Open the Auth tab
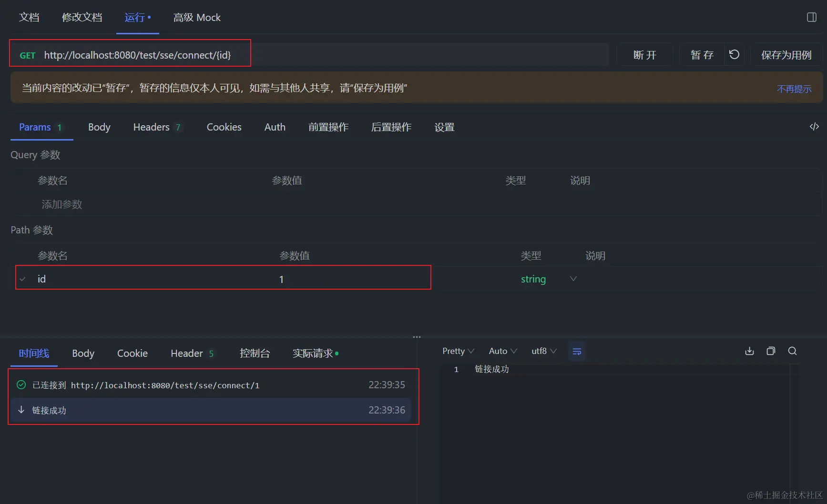 point(275,127)
